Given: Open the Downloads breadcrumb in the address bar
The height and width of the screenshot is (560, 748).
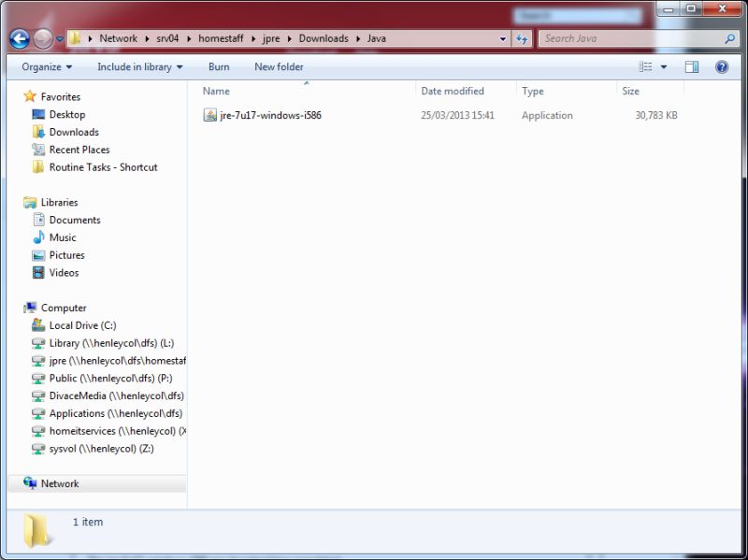Looking at the screenshot, I should (323, 38).
